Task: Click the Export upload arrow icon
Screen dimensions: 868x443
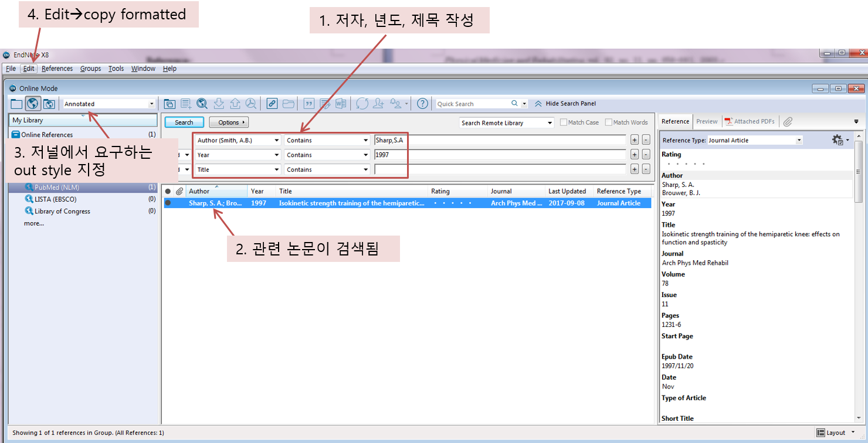Action: (x=235, y=104)
